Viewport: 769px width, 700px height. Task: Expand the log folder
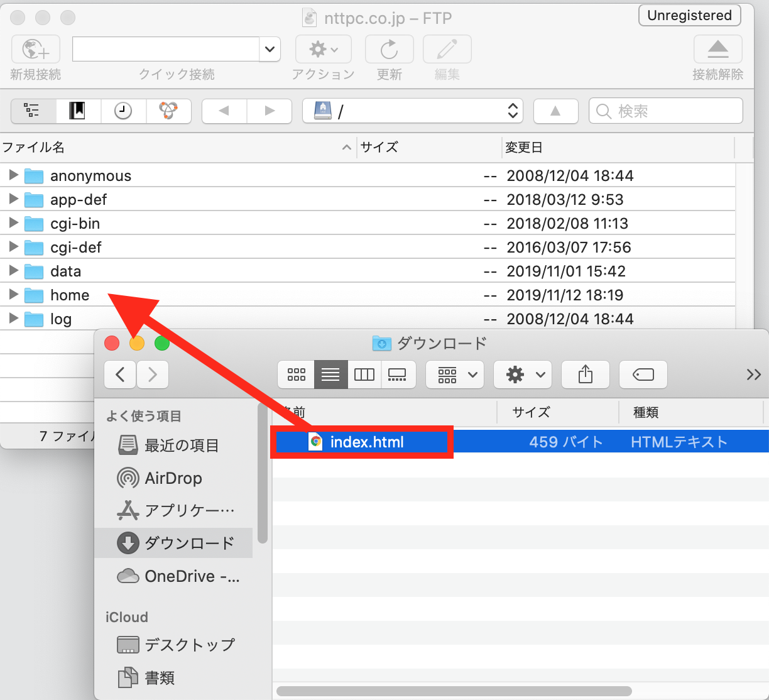(13, 319)
